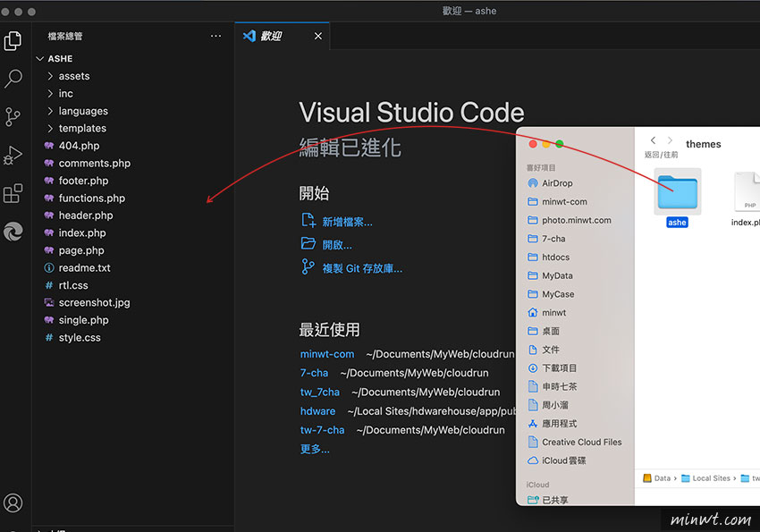The width and height of the screenshot is (760, 532).
Task: Select MyData in Finder sidebar
Action: coord(557,275)
